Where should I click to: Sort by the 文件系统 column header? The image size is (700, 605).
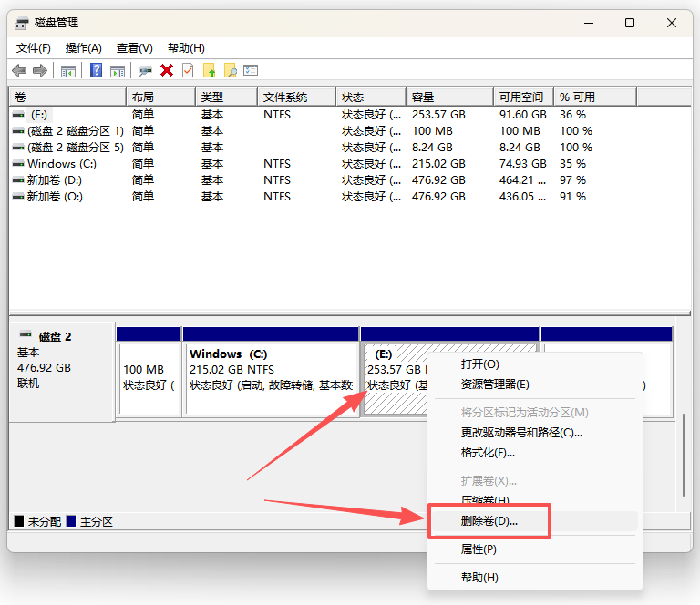pyautogui.click(x=285, y=97)
